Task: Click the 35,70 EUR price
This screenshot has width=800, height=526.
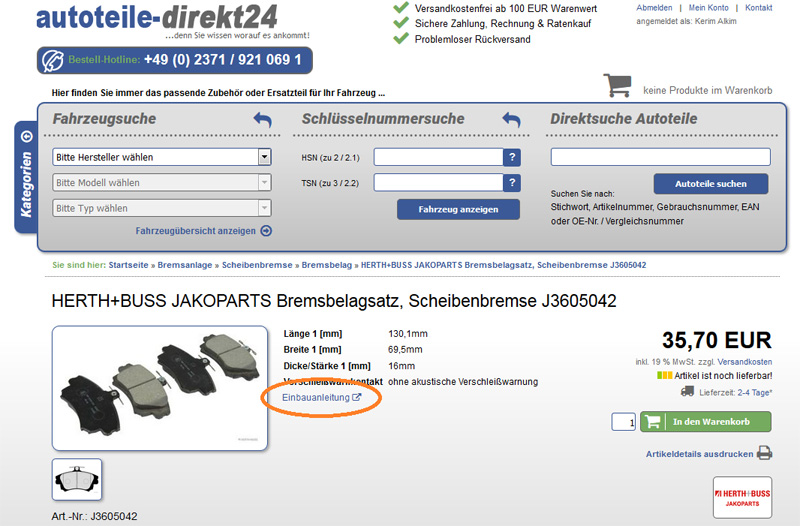Action: pyautogui.click(x=717, y=340)
